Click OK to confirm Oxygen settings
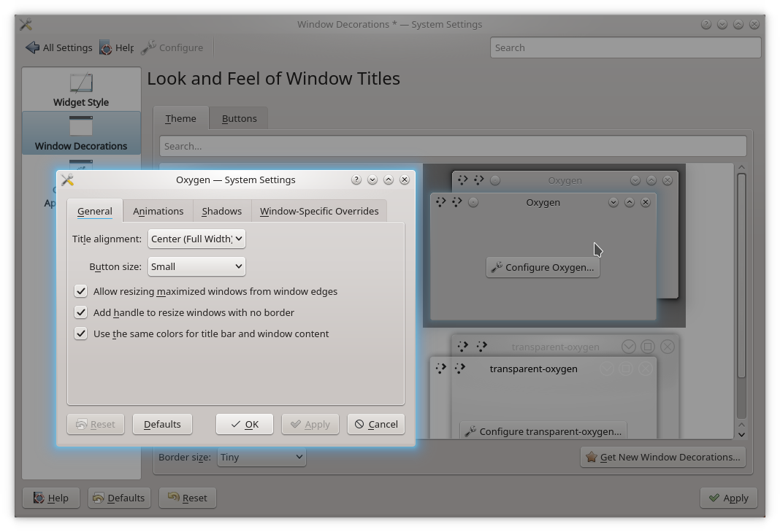 (244, 424)
